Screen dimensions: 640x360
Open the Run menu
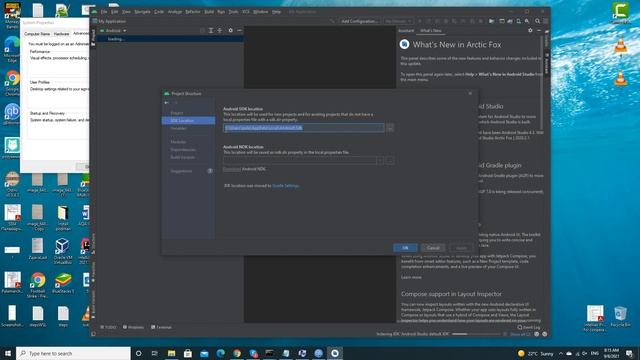221,12
